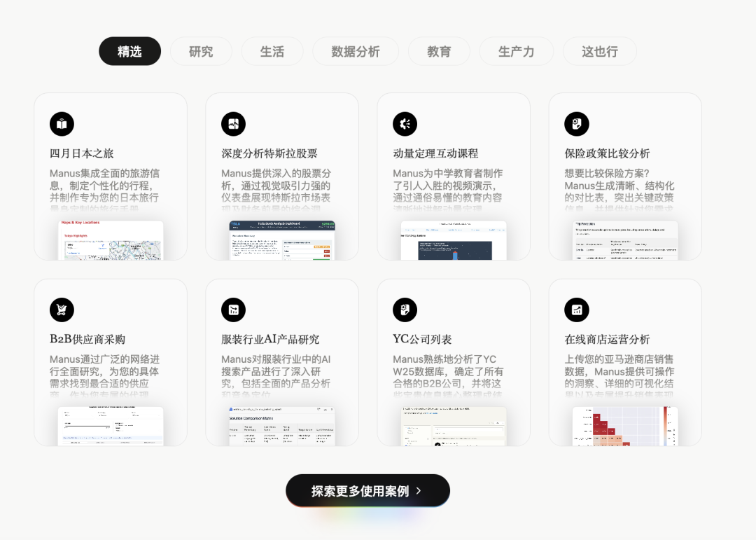Image resolution: width=756 pixels, height=540 pixels.
Task: Open the YC公司列表 case title
Action: point(422,339)
